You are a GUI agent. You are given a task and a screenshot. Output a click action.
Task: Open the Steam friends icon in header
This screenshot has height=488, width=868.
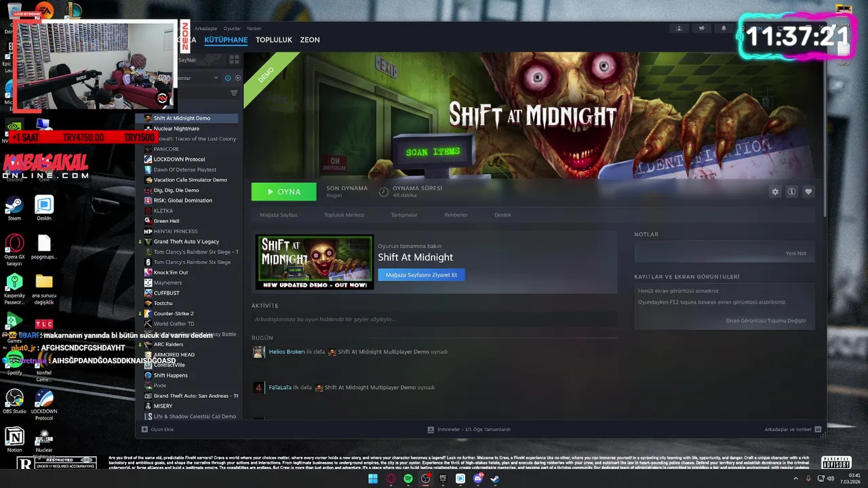pyautogui.click(x=679, y=28)
